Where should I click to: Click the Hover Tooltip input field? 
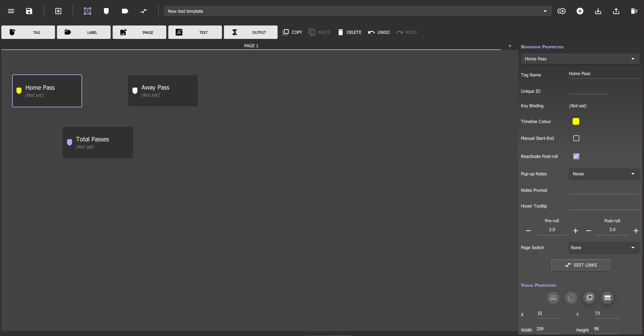[604, 206]
